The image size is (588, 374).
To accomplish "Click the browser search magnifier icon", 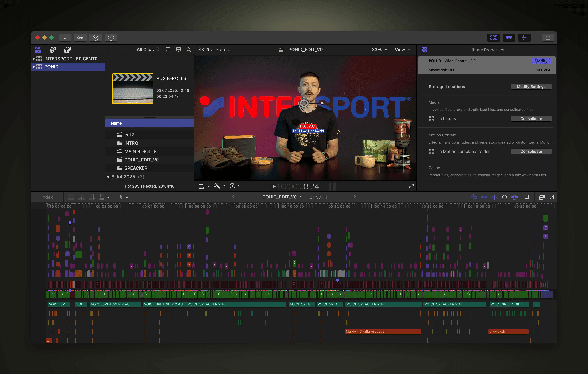I will point(189,50).
